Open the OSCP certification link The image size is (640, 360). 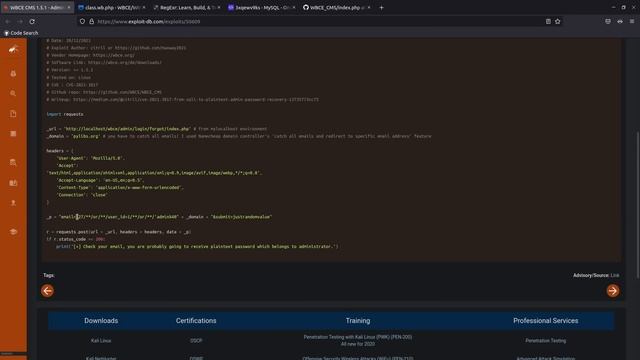coord(196,340)
